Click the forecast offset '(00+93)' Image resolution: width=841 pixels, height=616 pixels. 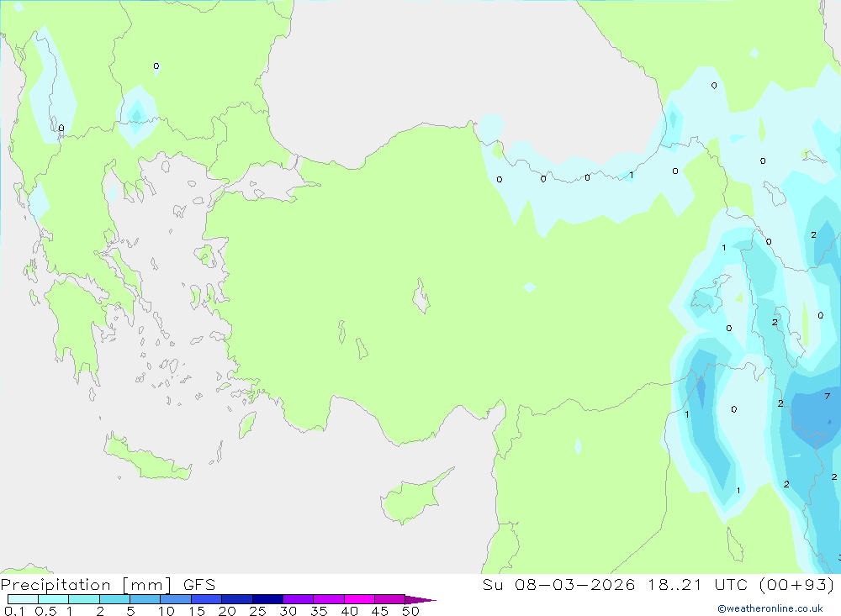point(797,585)
